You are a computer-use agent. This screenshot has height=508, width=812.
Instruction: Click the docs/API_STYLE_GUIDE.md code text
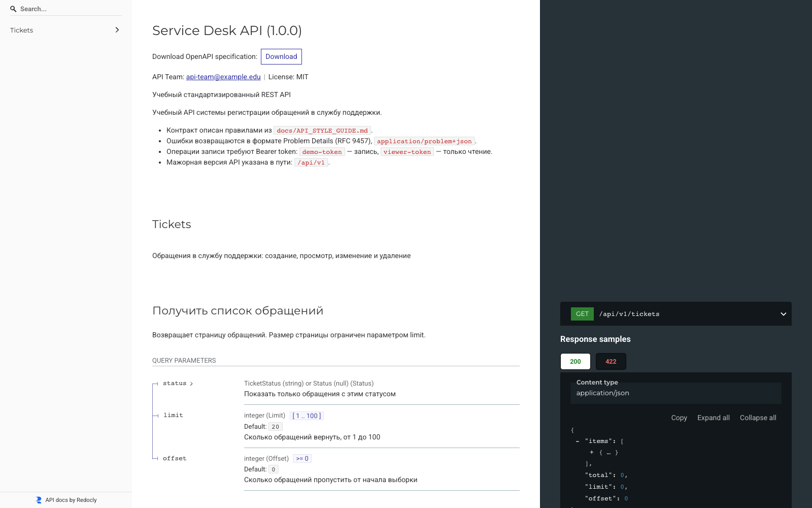[322, 131]
